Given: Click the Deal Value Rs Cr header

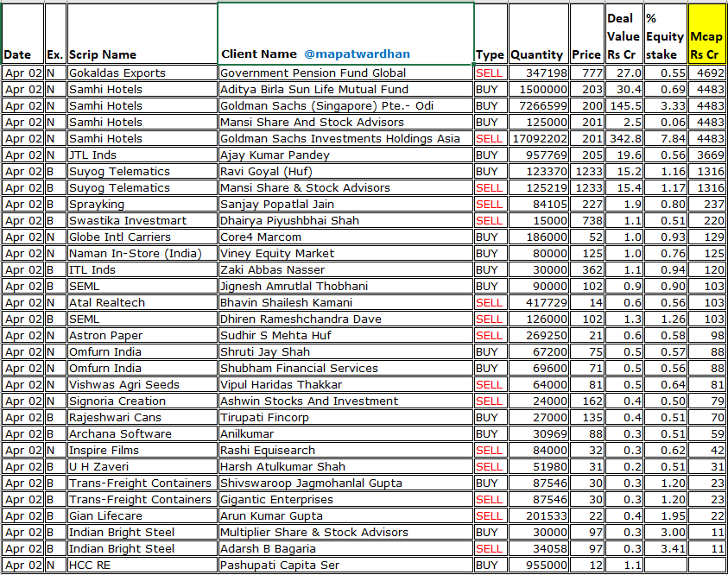Looking at the screenshot, I should [624, 34].
